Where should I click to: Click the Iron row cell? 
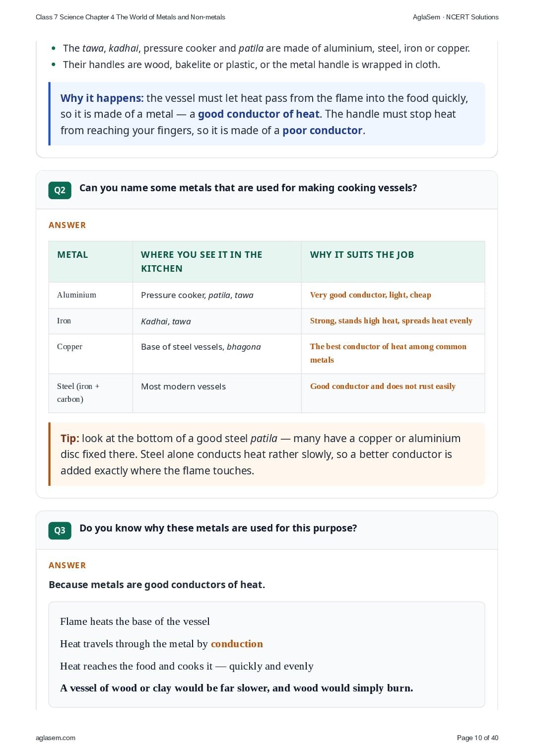91,321
